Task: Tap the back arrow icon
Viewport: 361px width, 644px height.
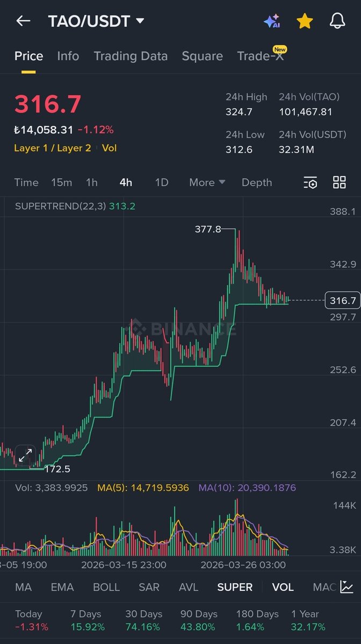Action: [x=23, y=21]
